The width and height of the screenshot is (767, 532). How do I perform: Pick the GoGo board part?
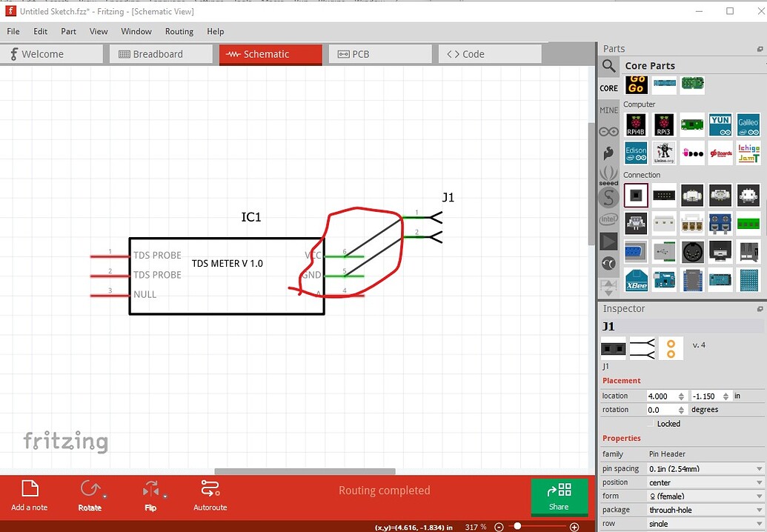[636, 84]
